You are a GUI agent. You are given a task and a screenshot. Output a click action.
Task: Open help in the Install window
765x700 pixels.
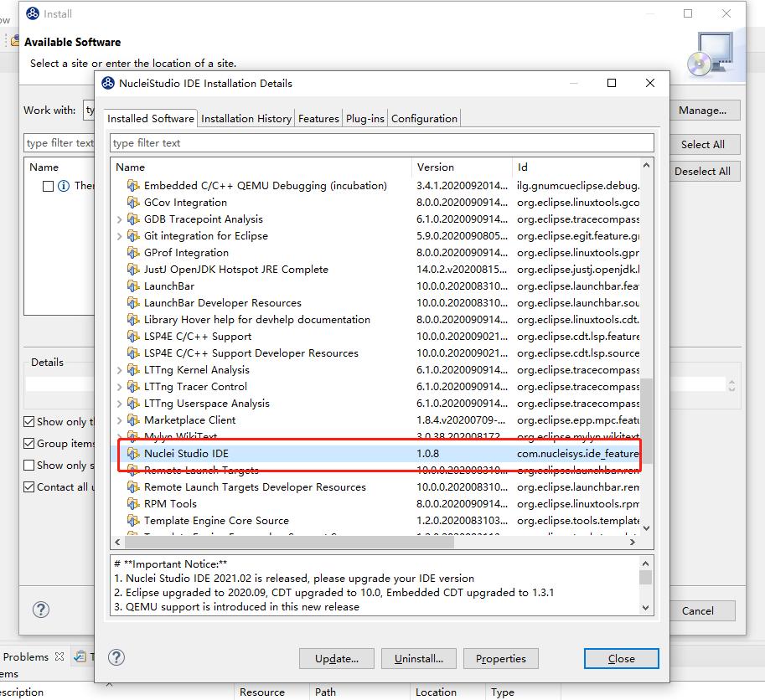coord(41,610)
